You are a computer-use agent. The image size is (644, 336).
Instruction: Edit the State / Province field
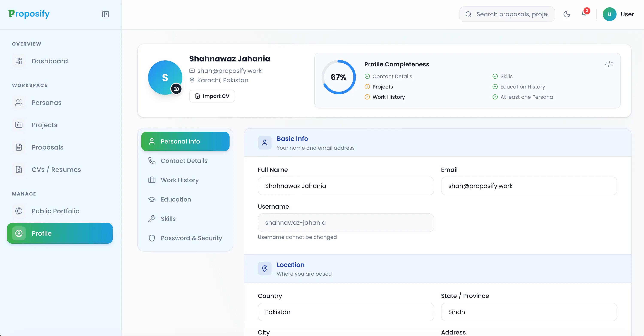pos(529,312)
